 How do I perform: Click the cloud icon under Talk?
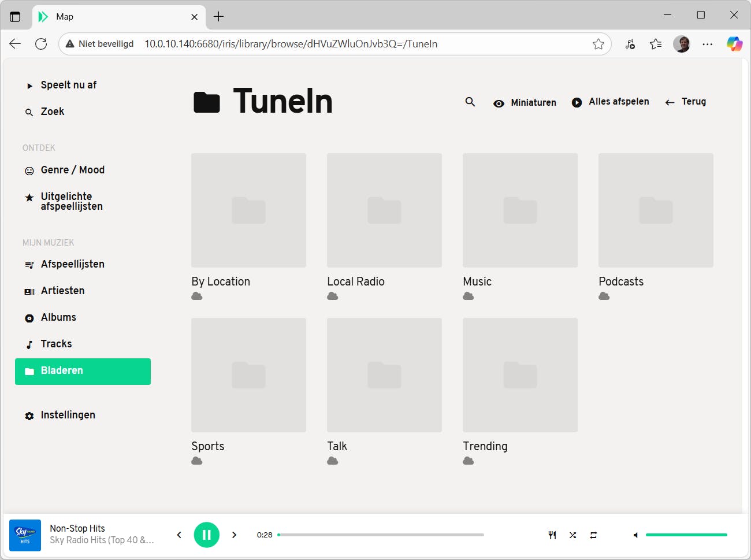click(333, 461)
